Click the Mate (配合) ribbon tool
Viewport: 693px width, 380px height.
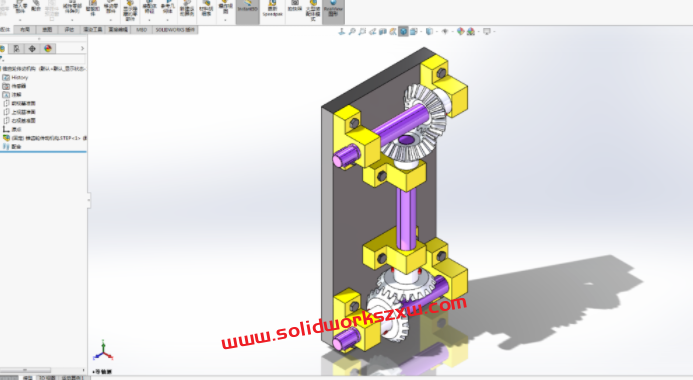point(36,6)
